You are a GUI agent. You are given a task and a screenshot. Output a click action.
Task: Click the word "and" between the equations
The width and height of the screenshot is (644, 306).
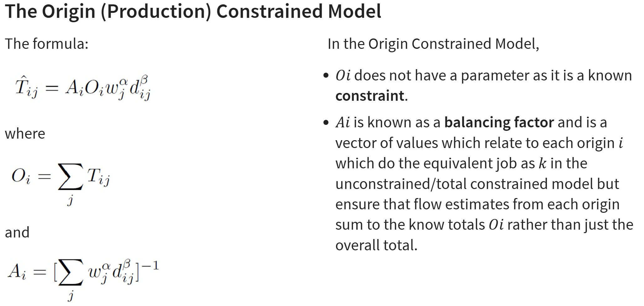point(17,232)
